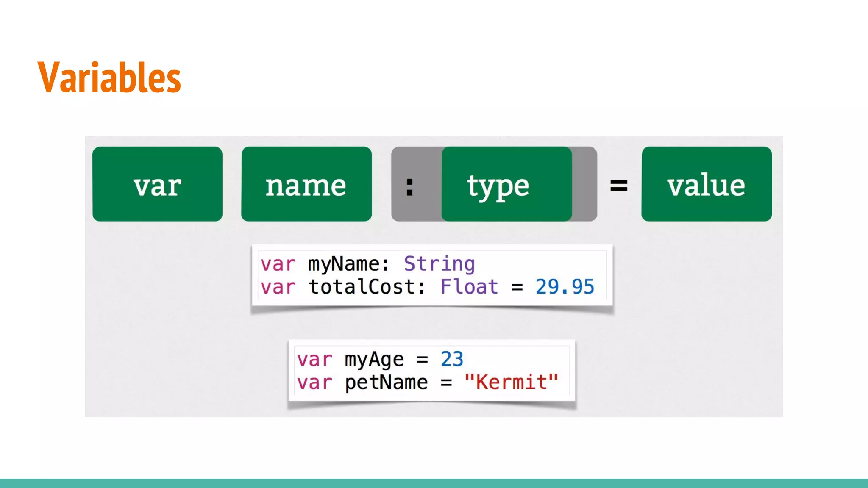This screenshot has width=868, height=488.
Task: Click the colon symbol in gray box
Action: pos(409,186)
